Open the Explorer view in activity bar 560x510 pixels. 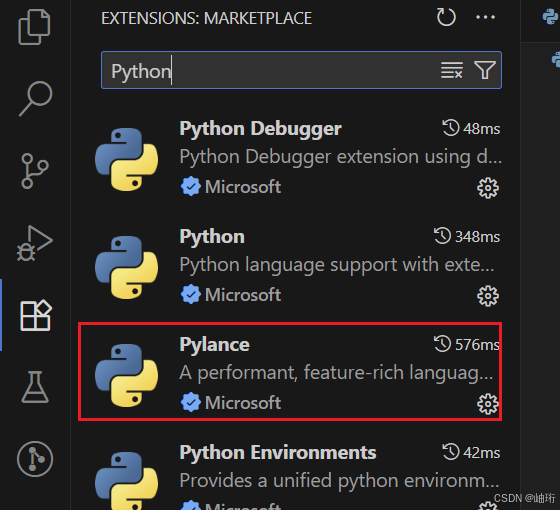tap(35, 27)
